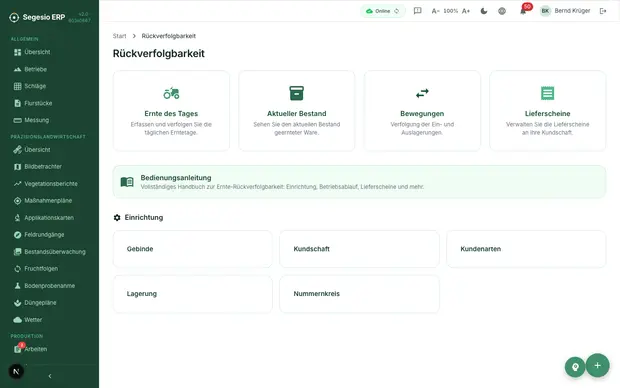Open the Bewegungen card
The image size is (620, 388).
pos(422,111)
